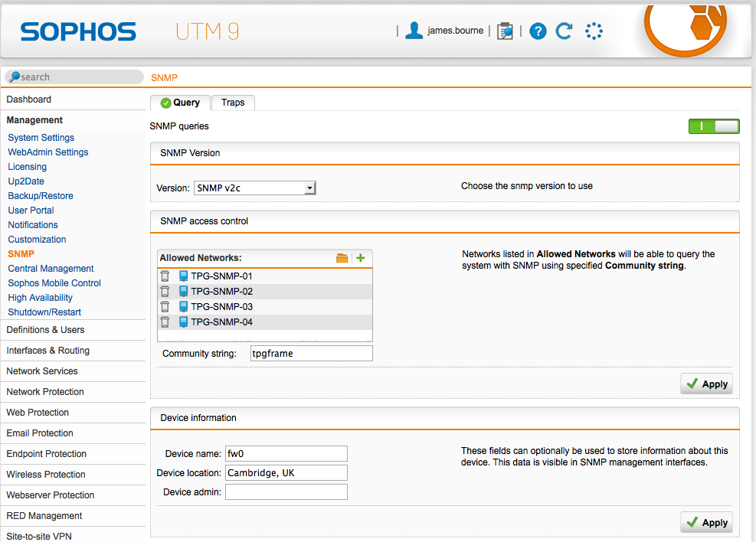The height and width of the screenshot is (542, 756).
Task: Open the SNMP Version dropdown
Action: pyautogui.click(x=254, y=188)
